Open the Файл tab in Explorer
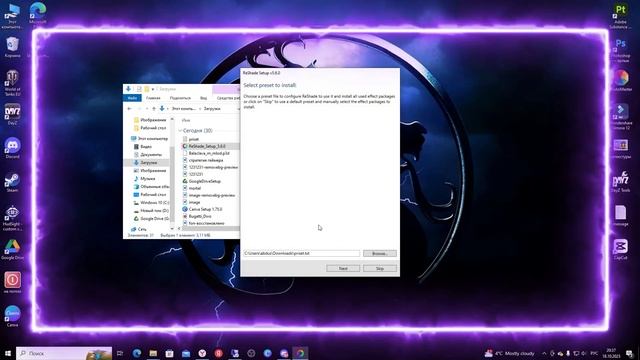The image size is (640, 360). [x=132, y=98]
